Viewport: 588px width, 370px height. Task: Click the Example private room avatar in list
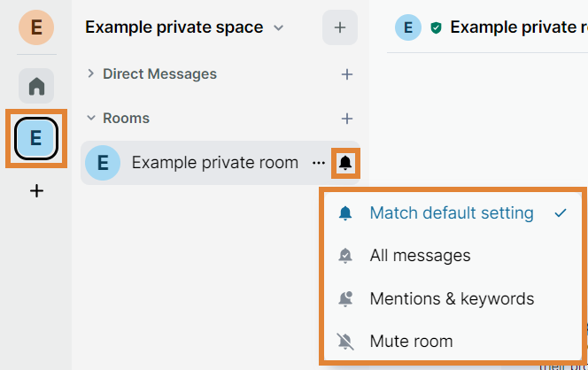[x=103, y=163]
